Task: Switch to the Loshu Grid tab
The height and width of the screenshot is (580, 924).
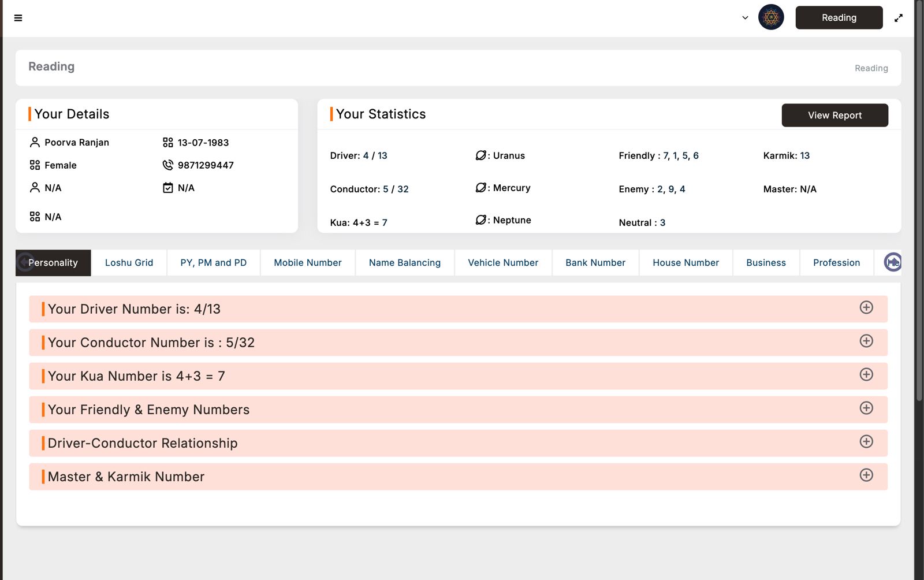Action: tap(129, 263)
